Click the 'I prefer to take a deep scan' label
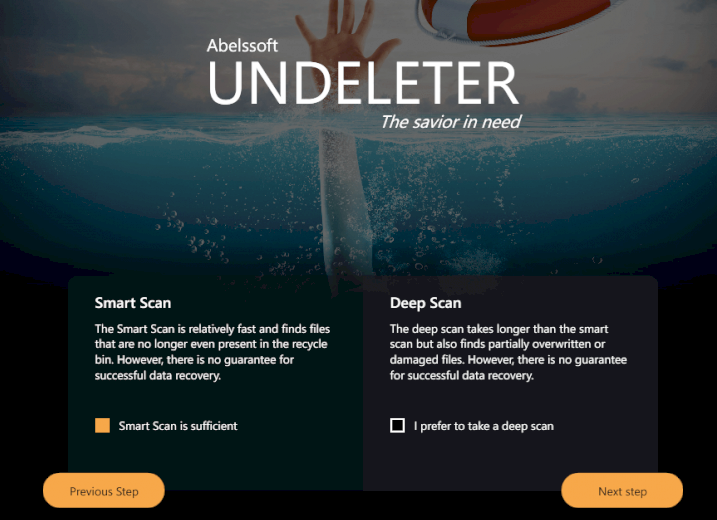 pyautogui.click(x=484, y=426)
